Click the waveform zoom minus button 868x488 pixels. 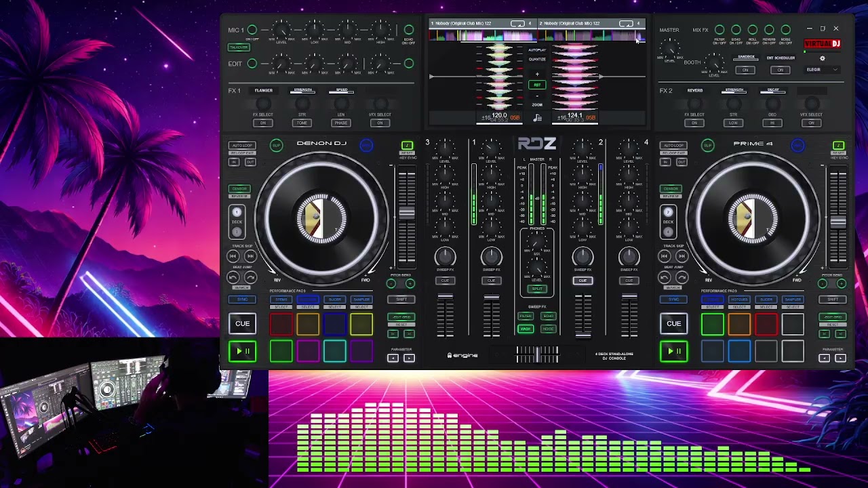[x=537, y=96]
